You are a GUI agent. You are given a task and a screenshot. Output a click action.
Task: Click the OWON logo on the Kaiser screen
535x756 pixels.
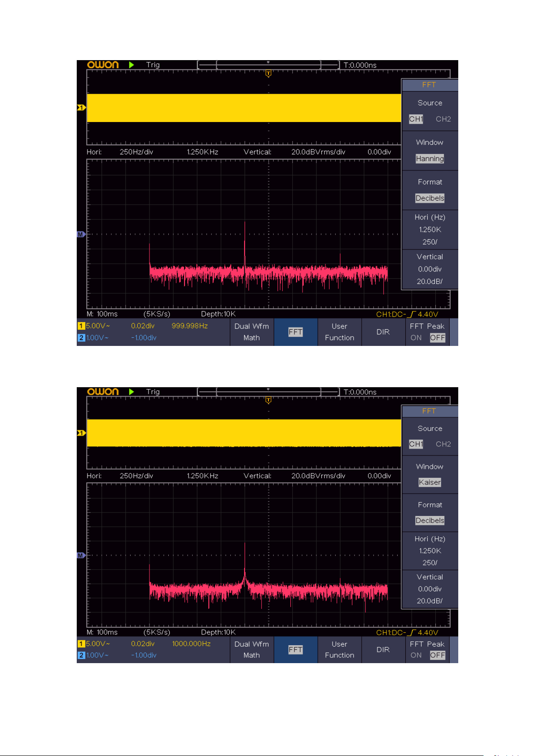103,392
